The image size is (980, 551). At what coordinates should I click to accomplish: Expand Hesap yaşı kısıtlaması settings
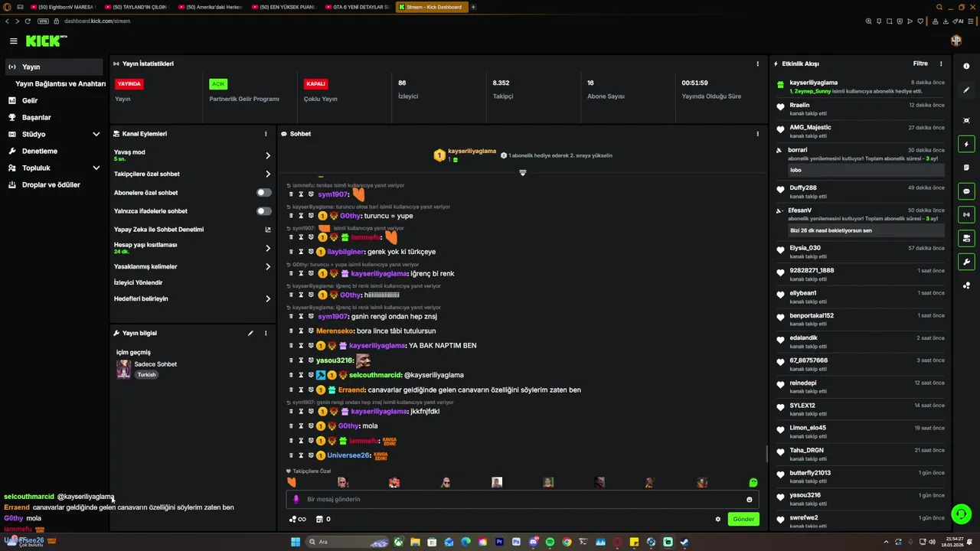pyautogui.click(x=268, y=249)
